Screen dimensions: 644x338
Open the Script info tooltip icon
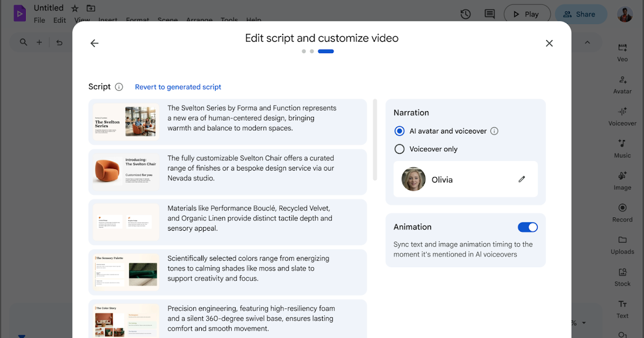119,87
